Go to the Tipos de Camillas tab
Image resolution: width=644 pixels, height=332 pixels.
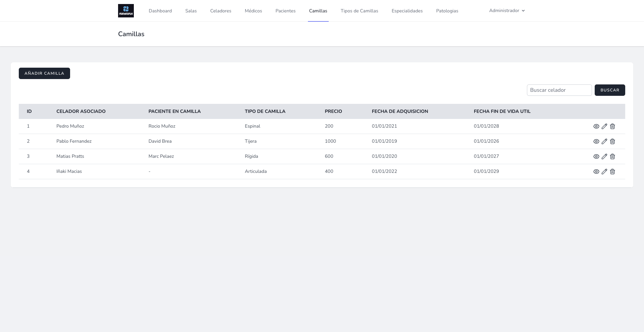[359, 11]
